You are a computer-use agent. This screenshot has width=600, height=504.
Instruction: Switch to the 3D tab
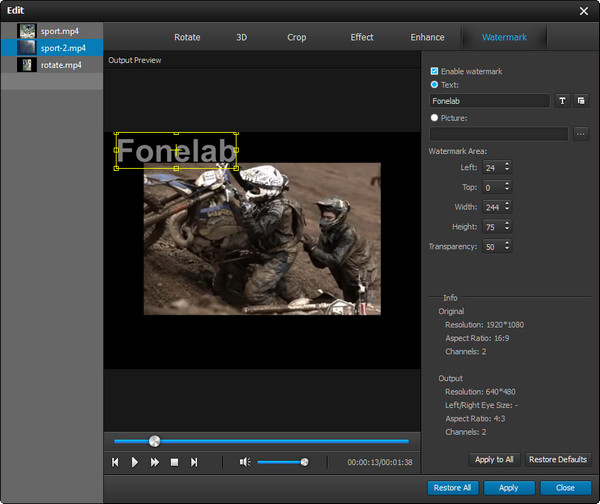click(241, 38)
